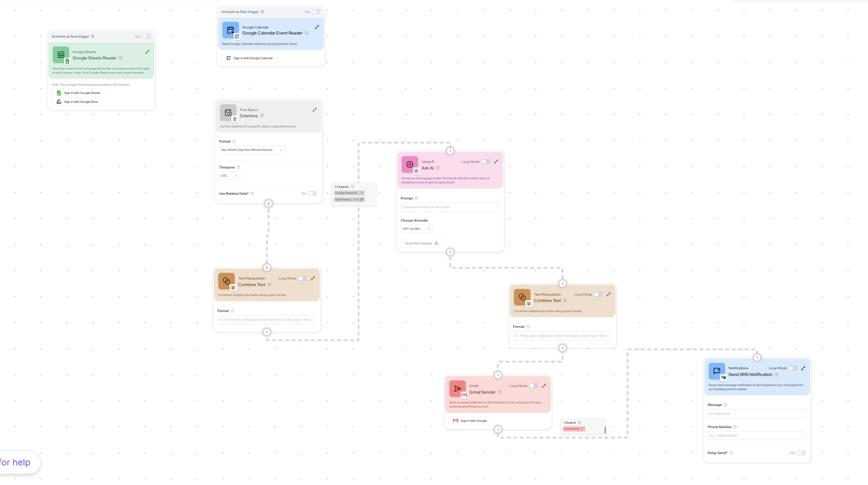Turn on Delay Send switch
This screenshot has width=868, height=485.
tap(801, 453)
